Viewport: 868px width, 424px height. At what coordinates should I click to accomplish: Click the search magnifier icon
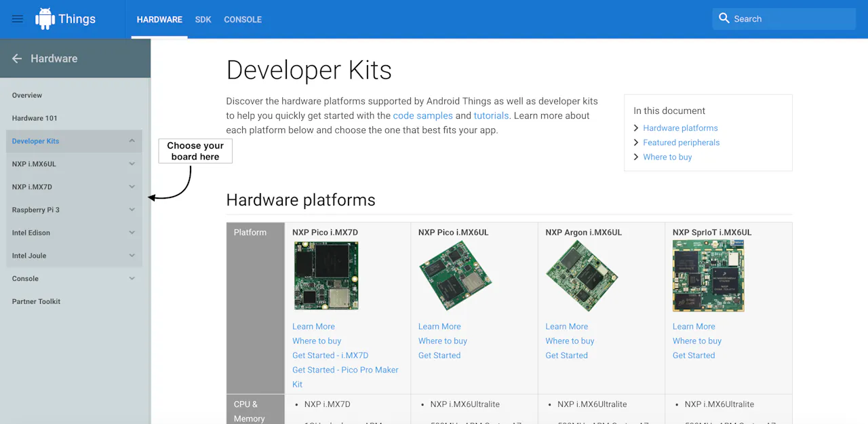[724, 18]
